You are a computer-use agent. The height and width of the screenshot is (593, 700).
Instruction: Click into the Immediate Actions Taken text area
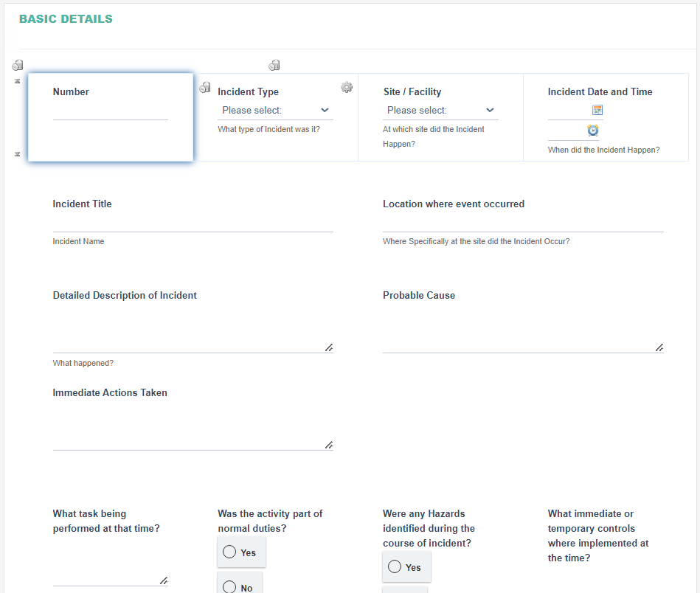193,427
